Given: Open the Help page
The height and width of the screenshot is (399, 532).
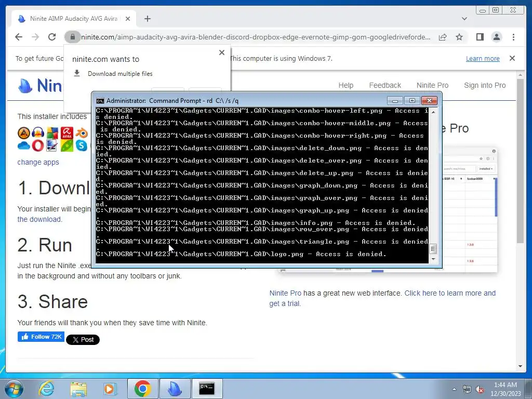Looking at the screenshot, I should (x=345, y=85).
